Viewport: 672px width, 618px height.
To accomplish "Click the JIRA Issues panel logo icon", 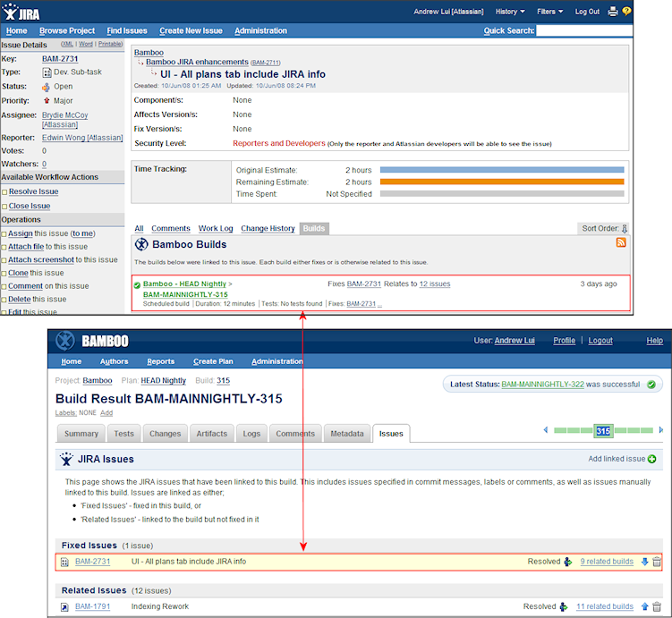I will click(x=66, y=459).
